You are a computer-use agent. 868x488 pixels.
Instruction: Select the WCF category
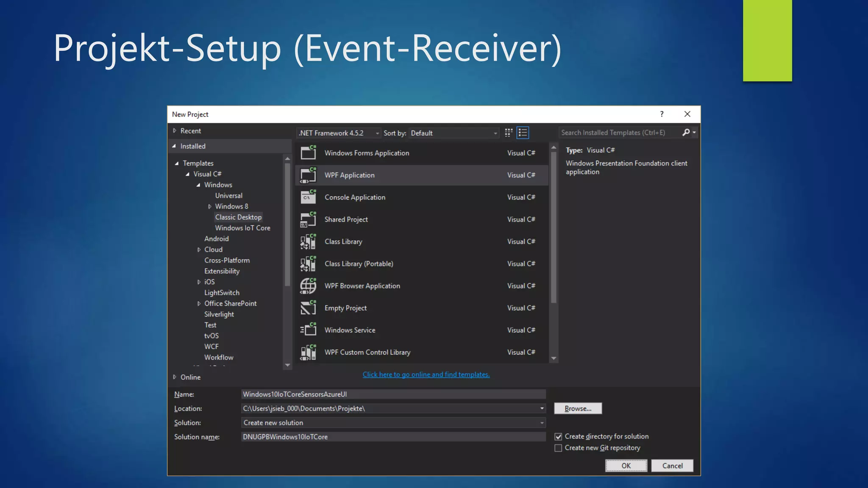211,347
